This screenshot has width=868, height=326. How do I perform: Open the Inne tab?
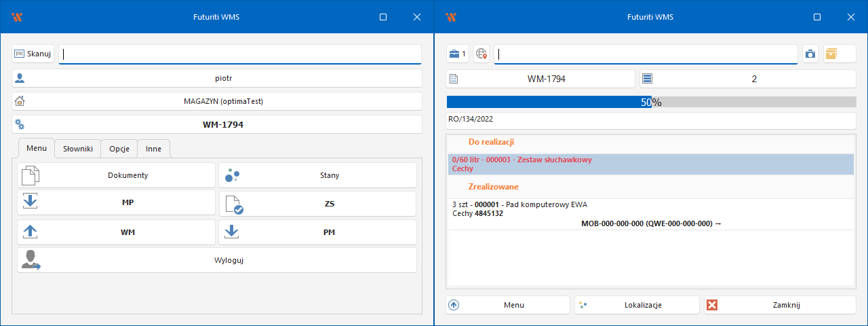(154, 148)
